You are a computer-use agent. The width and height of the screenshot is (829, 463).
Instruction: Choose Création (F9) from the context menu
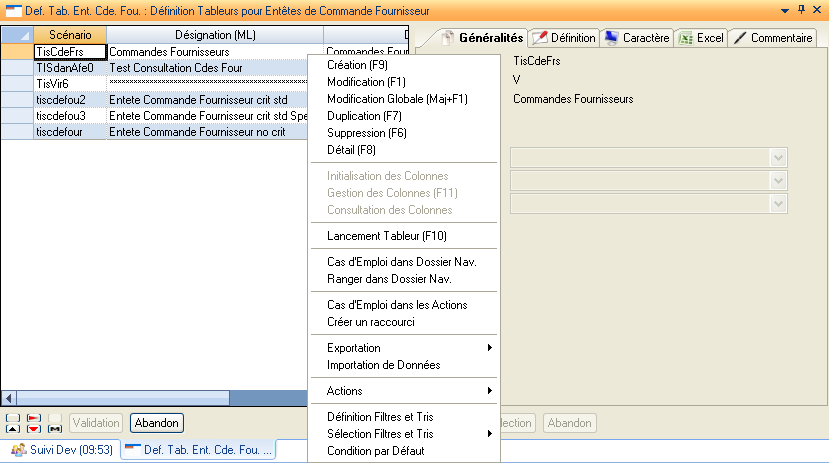tap(357, 65)
